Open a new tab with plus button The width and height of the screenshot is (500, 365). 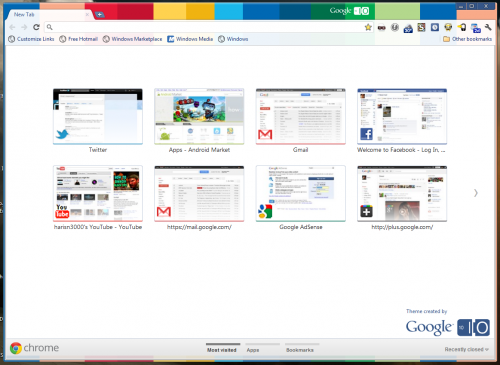click(x=99, y=14)
